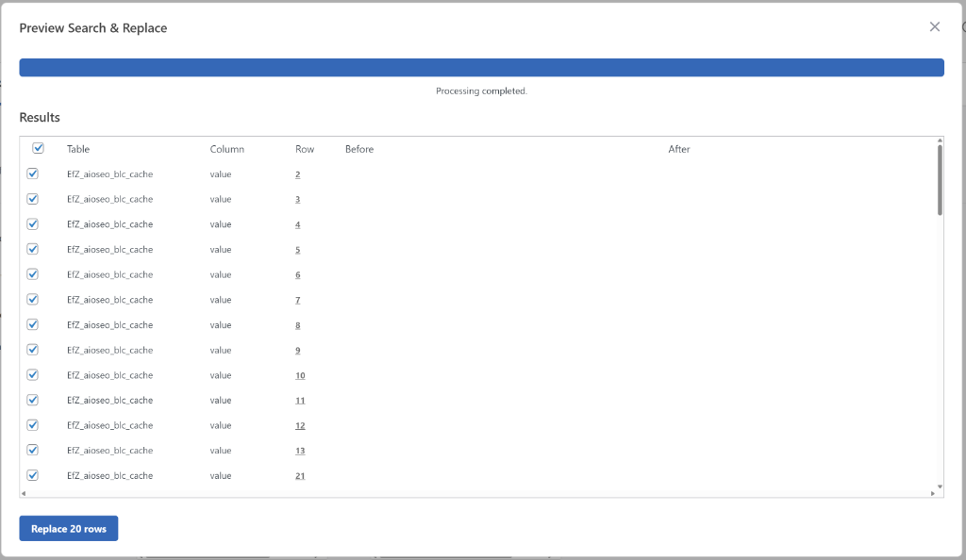Uncheck the checkbox for row 5
This screenshot has width=966, height=560.
33,249
